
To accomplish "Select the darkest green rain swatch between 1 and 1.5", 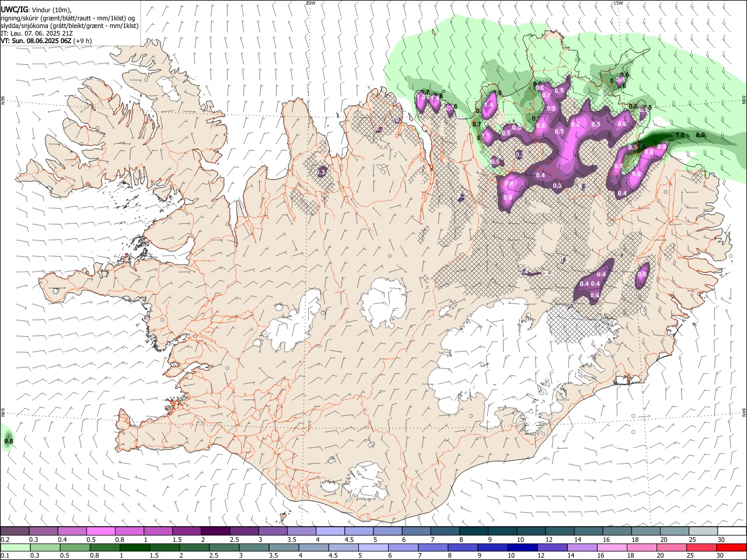I will [134, 547].
